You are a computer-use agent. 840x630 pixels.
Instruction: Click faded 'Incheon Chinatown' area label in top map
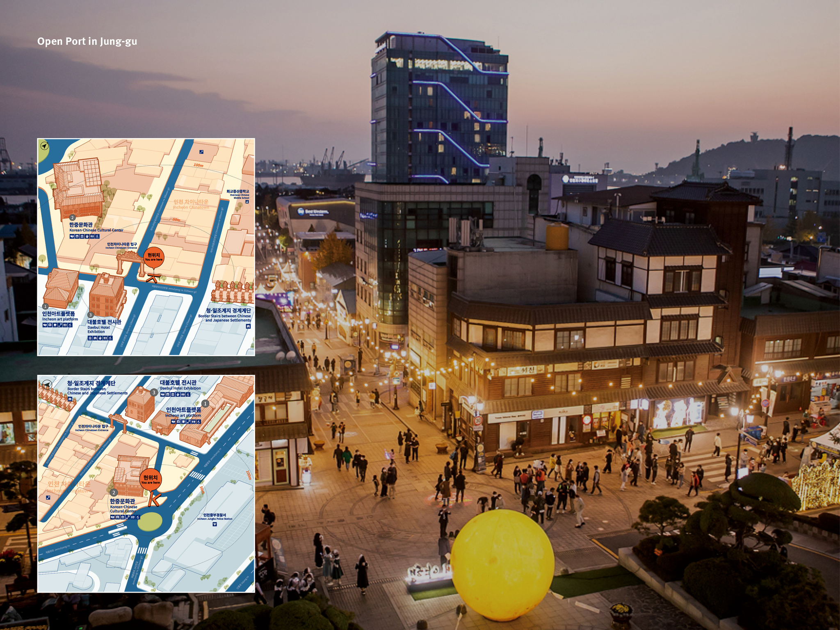[x=191, y=207]
